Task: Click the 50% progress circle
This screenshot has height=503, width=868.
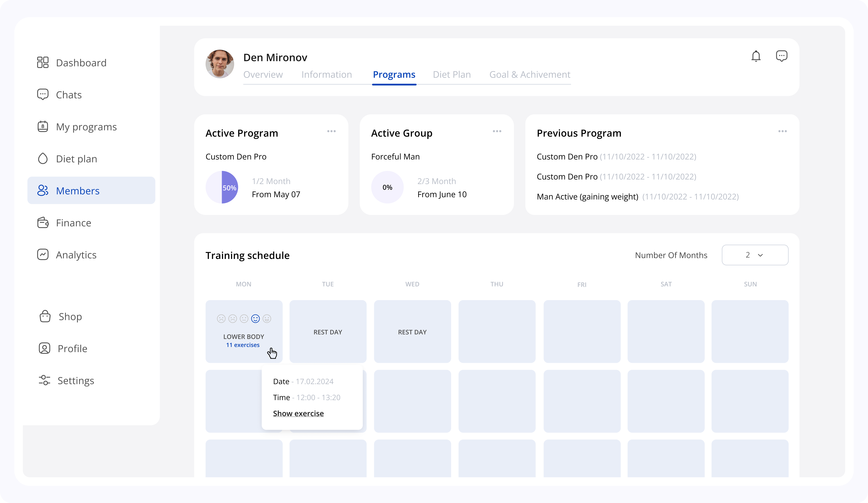Action: coord(222,187)
